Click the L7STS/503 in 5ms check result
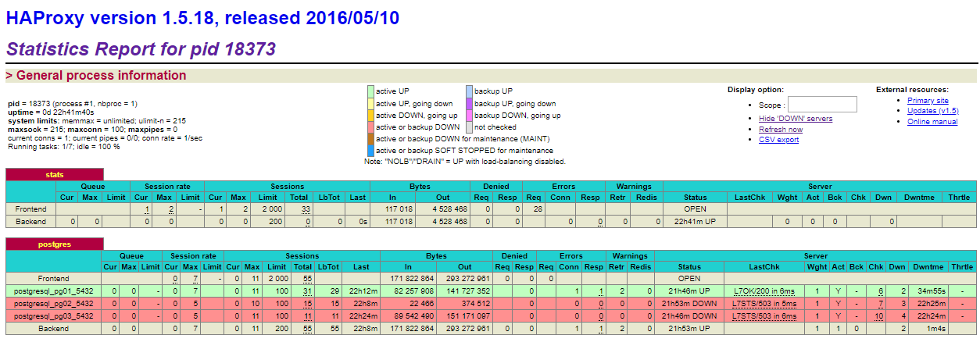This screenshot has height=353, width=980. click(764, 304)
